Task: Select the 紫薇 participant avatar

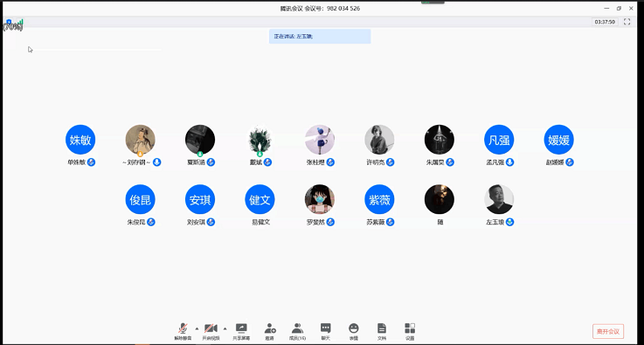Action: (x=379, y=199)
